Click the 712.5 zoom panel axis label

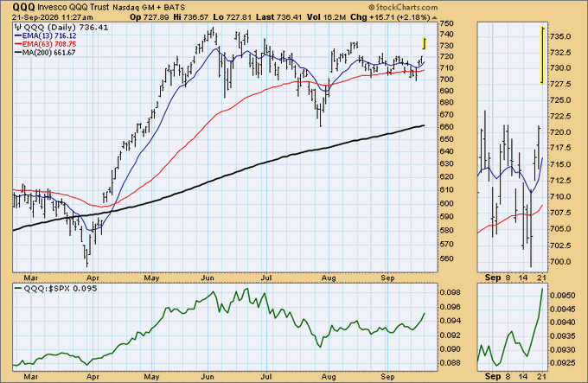pyautogui.click(x=560, y=181)
